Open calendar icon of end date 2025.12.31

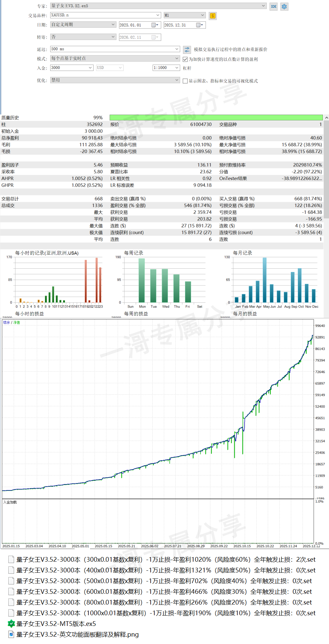point(199,25)
